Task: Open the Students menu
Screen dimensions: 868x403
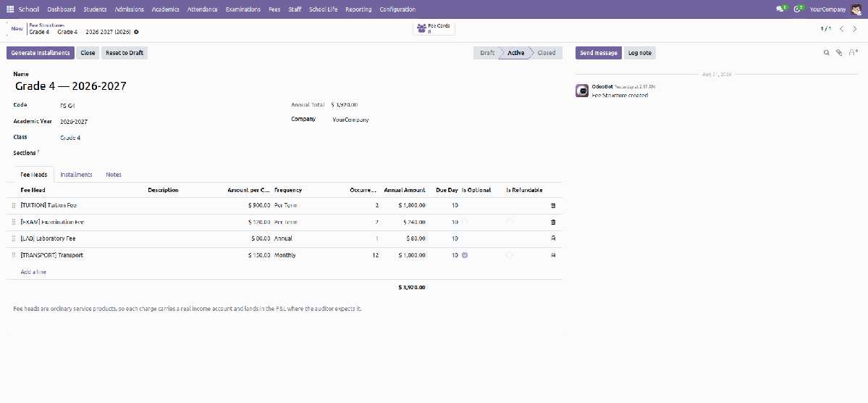Action: (x=96, y=9)
